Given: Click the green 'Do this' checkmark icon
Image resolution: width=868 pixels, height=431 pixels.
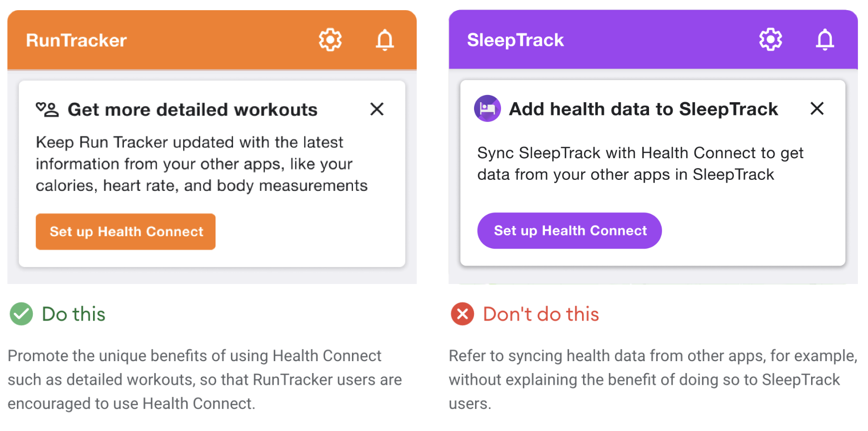Looking at the screenshot, I should [x=20, y=314].
